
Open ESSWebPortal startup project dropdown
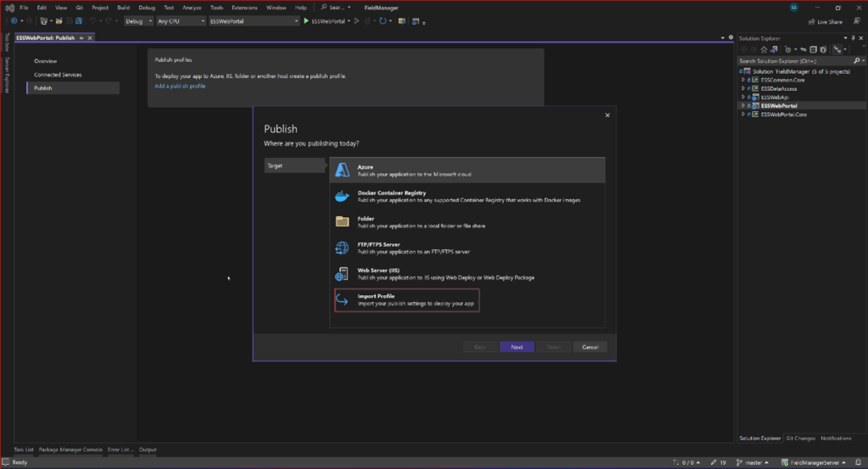pos(253,21)
